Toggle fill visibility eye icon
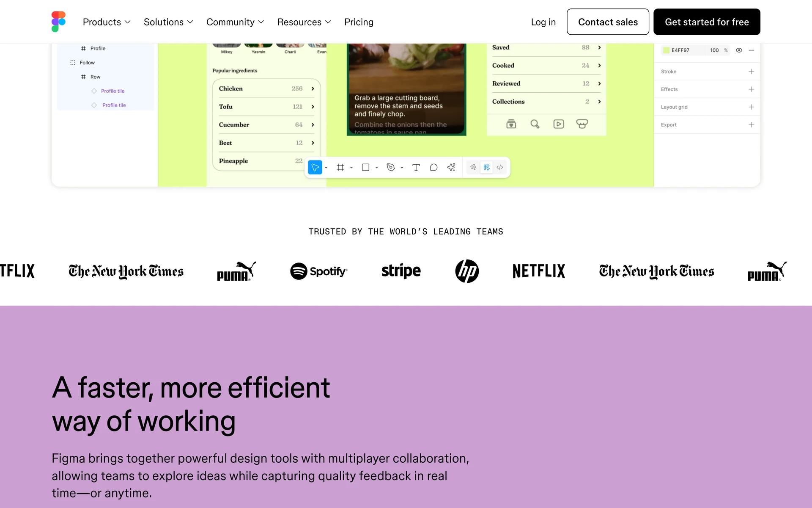Viewport: 812px width, 508px height. tap(739, 50)
